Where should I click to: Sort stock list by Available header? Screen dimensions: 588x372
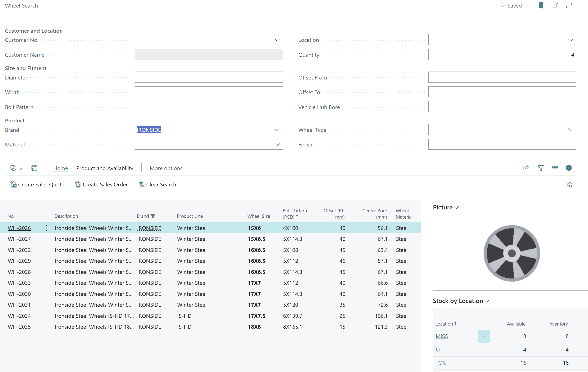[516, 324]
